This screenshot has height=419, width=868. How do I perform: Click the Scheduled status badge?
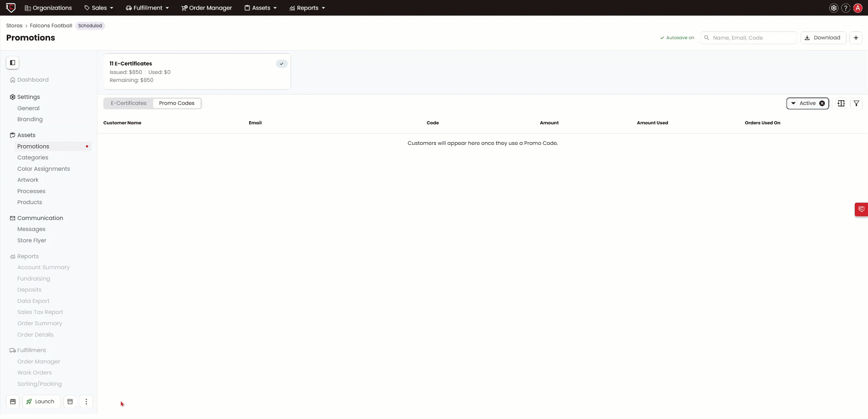pyautogui.click(x=90, y=26)
